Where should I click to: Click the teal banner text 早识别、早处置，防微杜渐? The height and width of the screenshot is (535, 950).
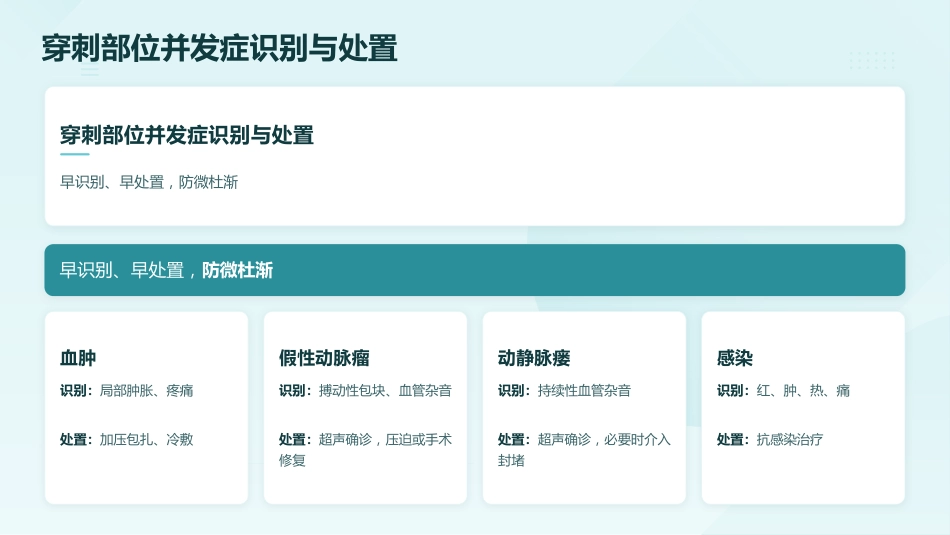166,270
